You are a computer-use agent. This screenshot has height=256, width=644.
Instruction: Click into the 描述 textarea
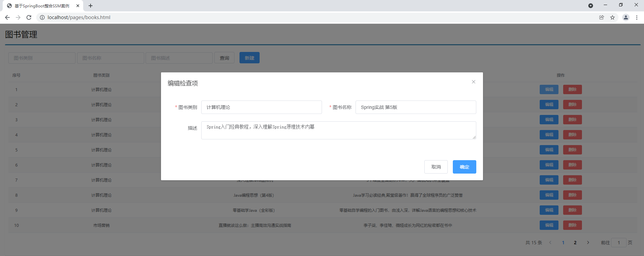[338, 130]
